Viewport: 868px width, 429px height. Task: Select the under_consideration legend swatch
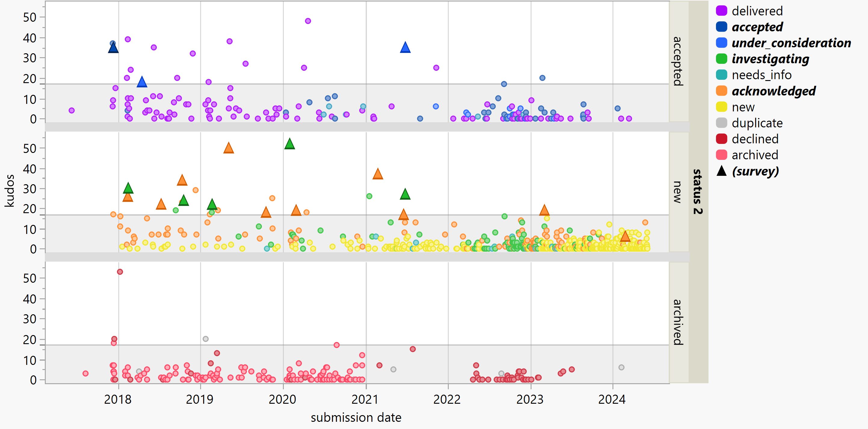[x=721, y=43]
